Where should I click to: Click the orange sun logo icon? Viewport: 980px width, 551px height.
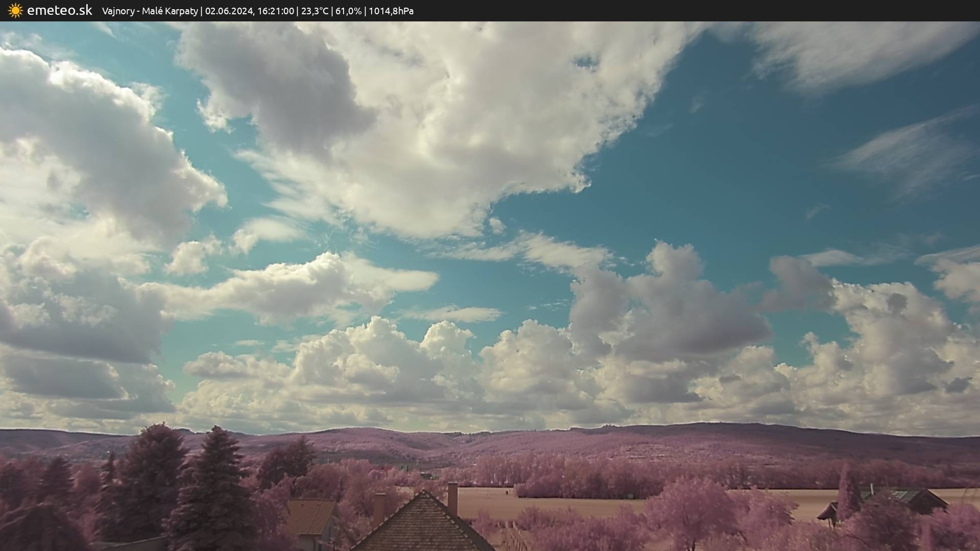(15, 10)
